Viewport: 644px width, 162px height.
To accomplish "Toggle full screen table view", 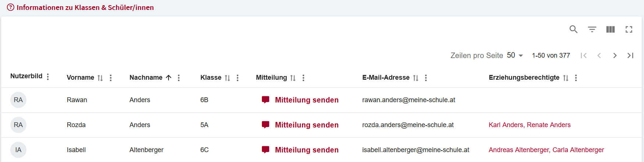I will click(629, 29).
